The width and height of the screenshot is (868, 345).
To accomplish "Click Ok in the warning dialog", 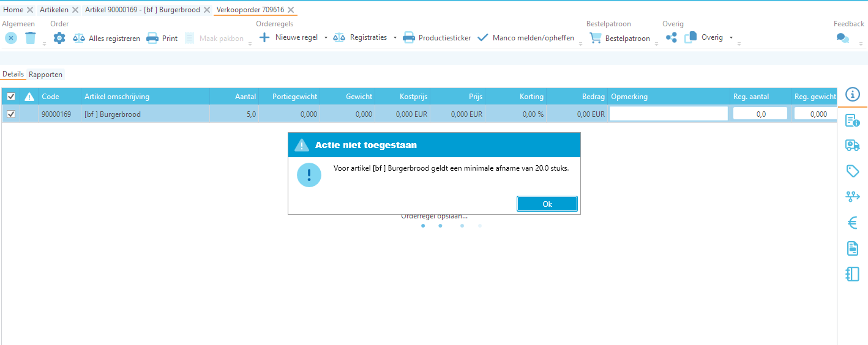I will [x=547, y=204].
